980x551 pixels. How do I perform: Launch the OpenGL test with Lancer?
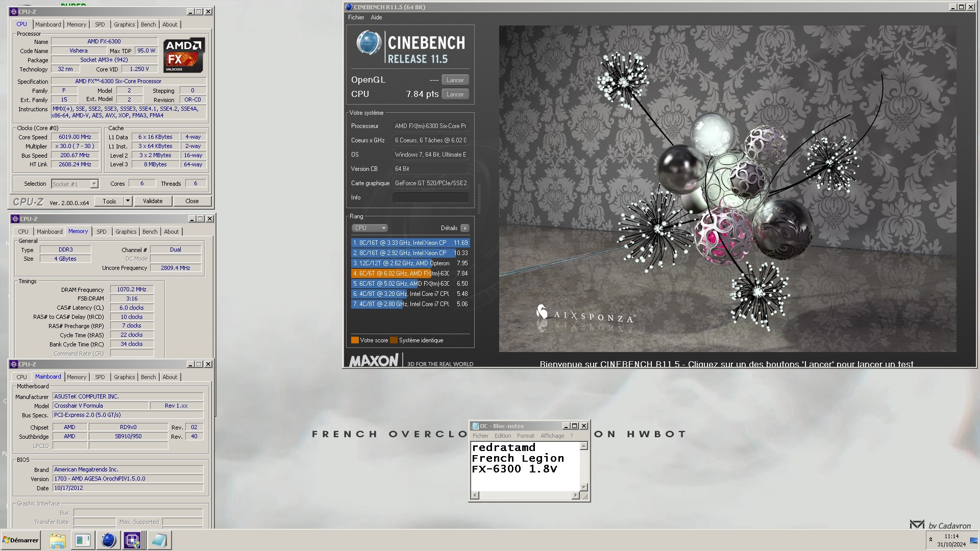[455, 80]
